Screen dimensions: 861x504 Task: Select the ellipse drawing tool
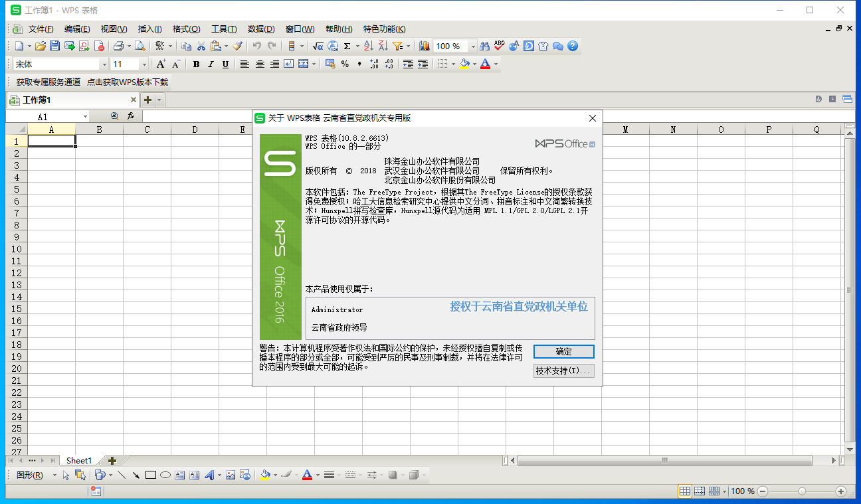point(165,475)
